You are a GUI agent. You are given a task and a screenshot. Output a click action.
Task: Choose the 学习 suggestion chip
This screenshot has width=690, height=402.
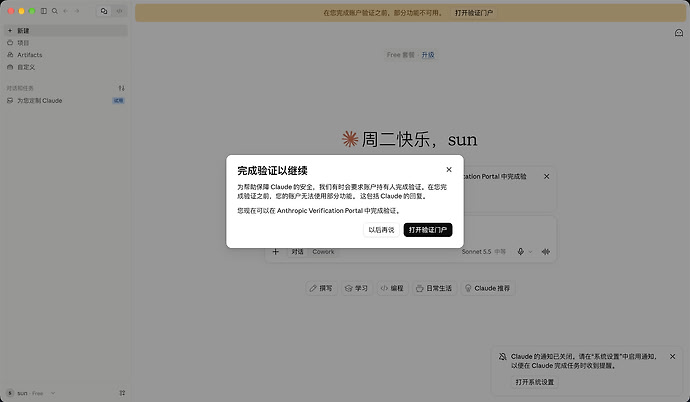(356, 288)
